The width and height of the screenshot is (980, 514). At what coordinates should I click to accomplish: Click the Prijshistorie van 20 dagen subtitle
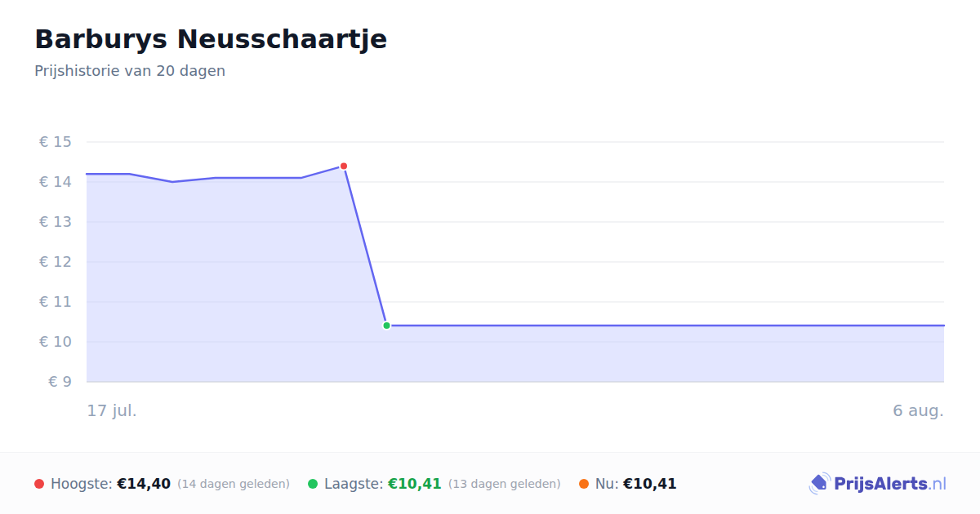(x=130, y=71)
